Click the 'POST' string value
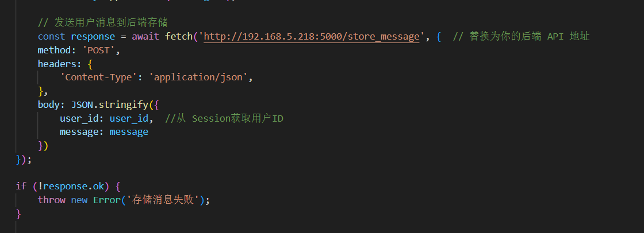Image resolution: width=644 pixels, height=233 pixels. [101, 51]
